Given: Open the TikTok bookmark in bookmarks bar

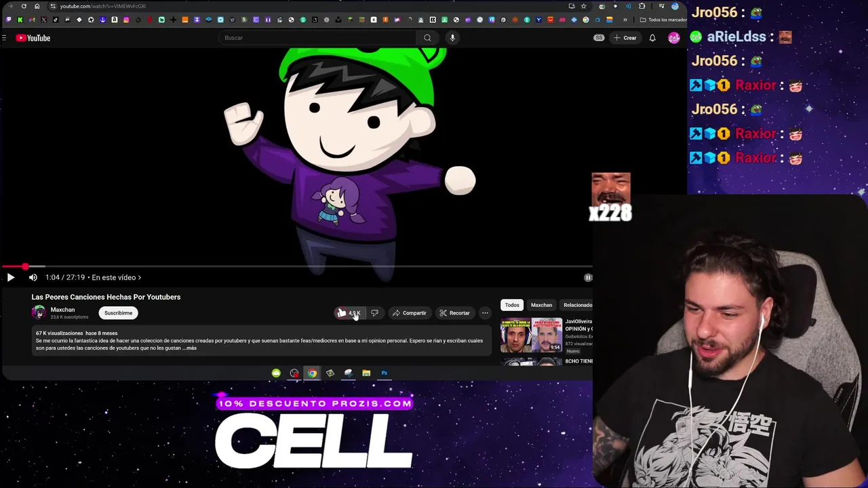Looking at the screenshot, I should tap(56, 20).
